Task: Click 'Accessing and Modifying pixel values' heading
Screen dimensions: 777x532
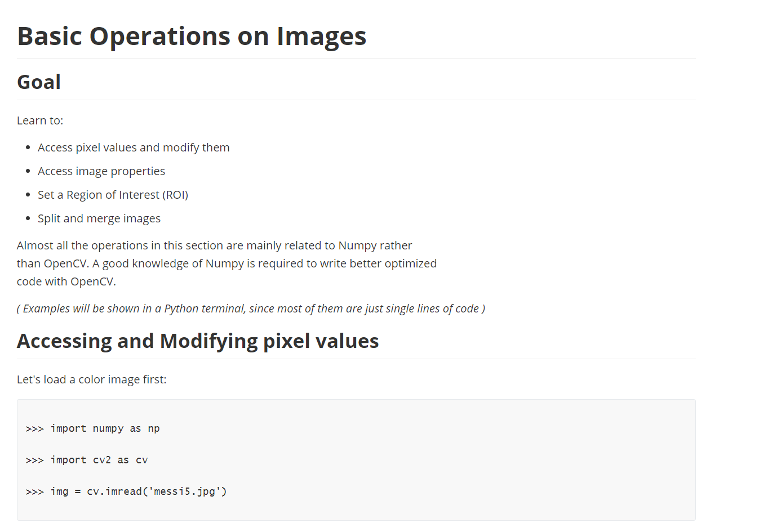Action: [x=198, y=341]
